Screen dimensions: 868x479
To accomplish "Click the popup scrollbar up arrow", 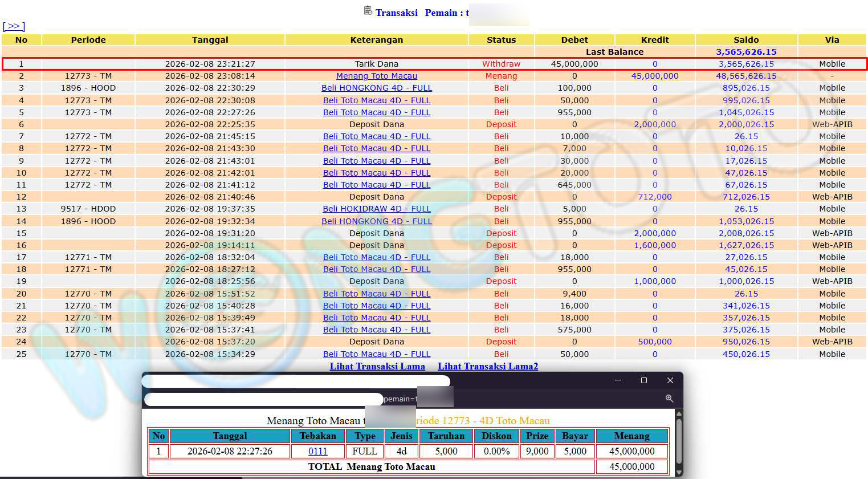I will click(678, 413).
